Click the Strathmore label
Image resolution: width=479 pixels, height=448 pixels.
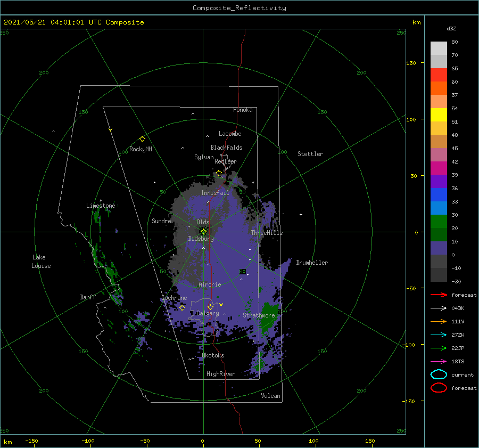pos(259,315)
